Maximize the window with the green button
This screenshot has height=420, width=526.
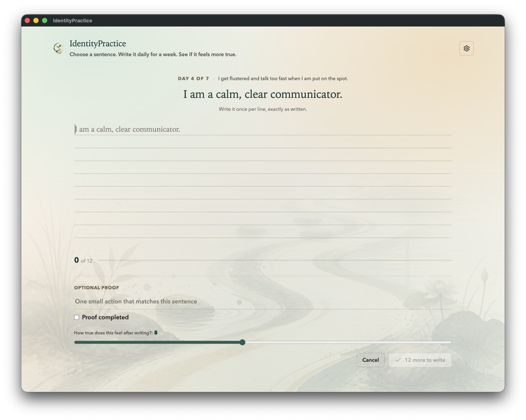pos(45,20)
